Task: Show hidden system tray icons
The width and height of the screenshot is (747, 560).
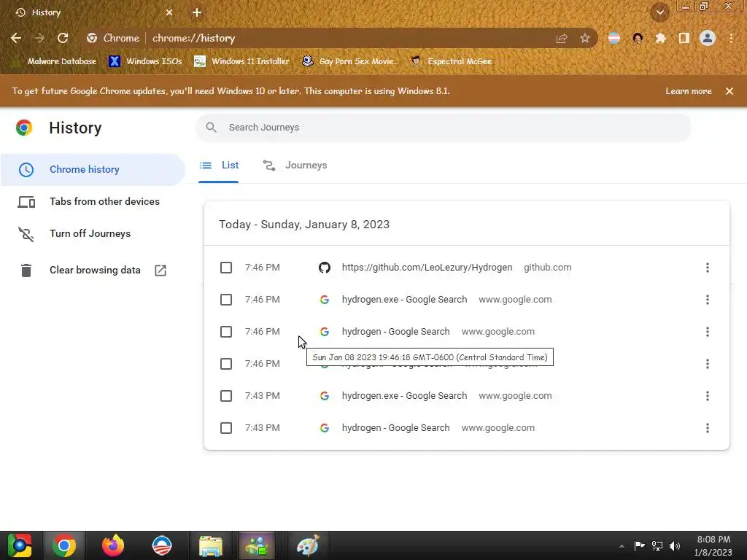Action: (622, 546)
